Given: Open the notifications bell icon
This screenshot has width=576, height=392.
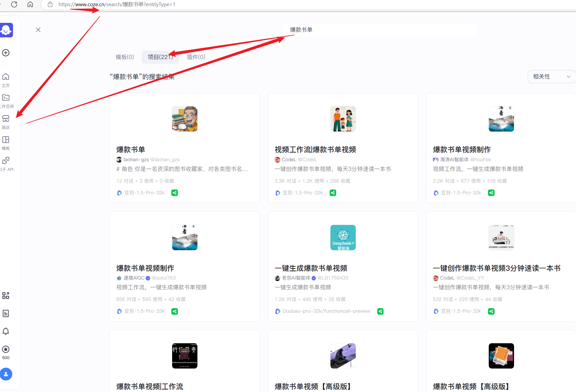Looking at the screenshot, I should (x=6, y=332).
